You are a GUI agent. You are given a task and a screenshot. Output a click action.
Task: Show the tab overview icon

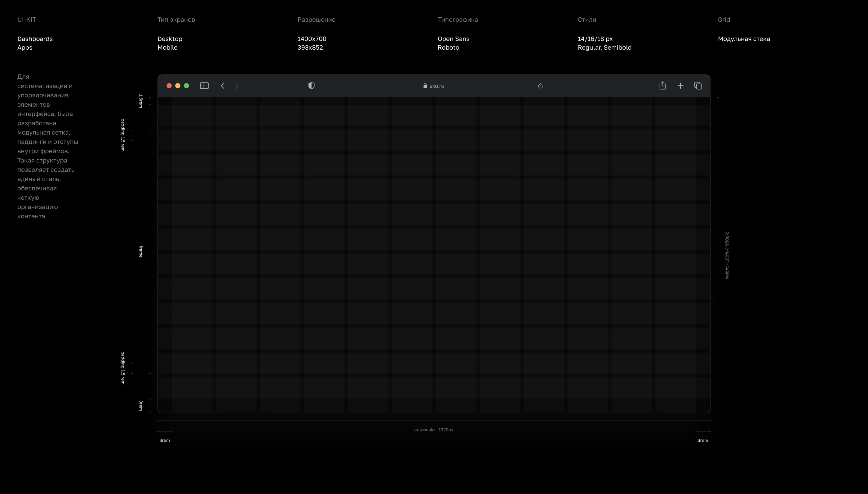click(698, 86)
